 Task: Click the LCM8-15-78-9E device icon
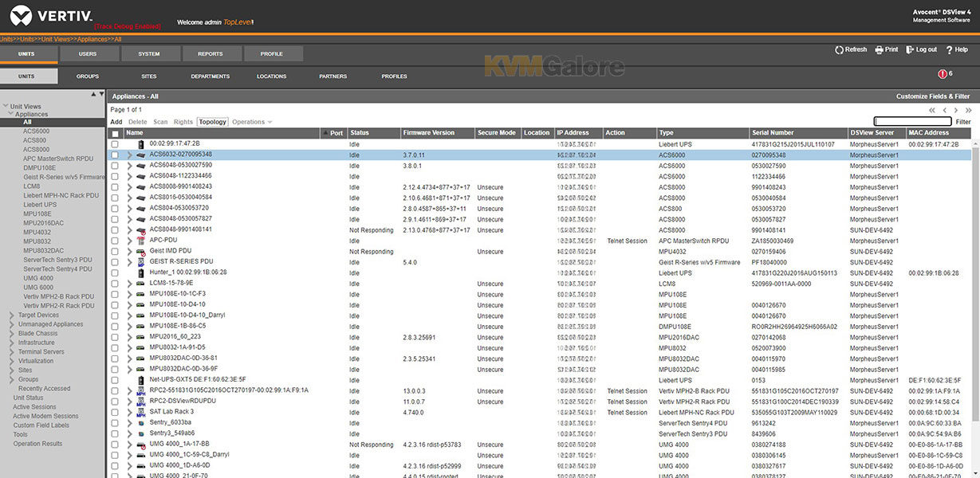tap(140, 284)
